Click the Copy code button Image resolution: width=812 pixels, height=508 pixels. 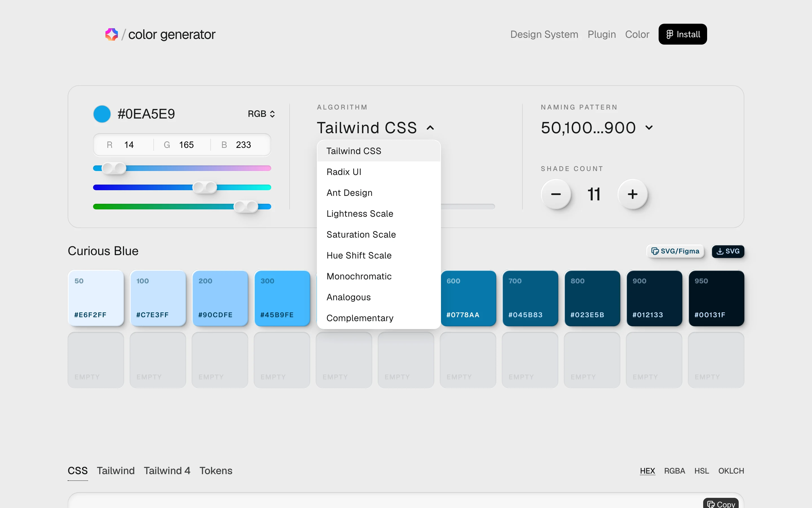pos(721,503)
